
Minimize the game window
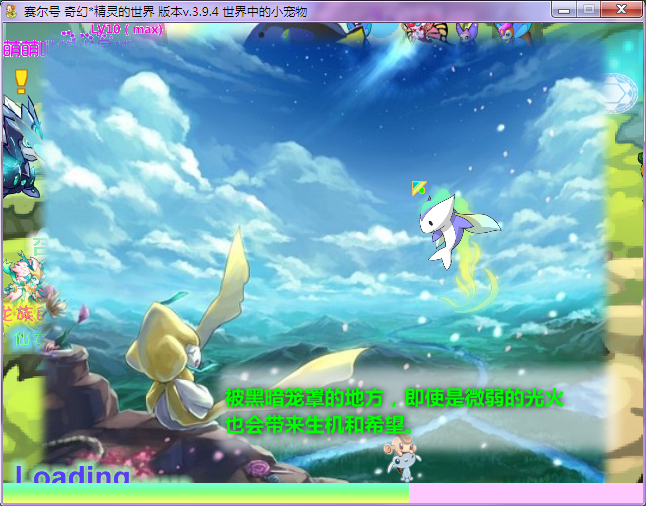[564, 10]
